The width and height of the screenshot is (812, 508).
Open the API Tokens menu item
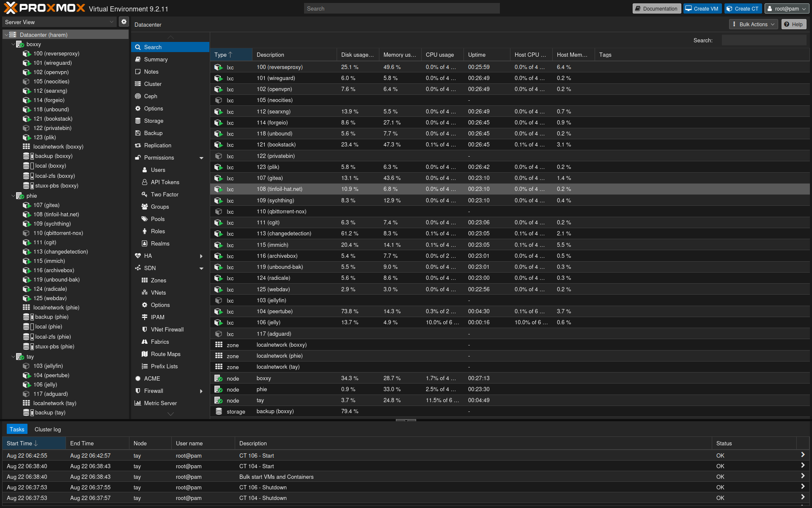point(170,182)
